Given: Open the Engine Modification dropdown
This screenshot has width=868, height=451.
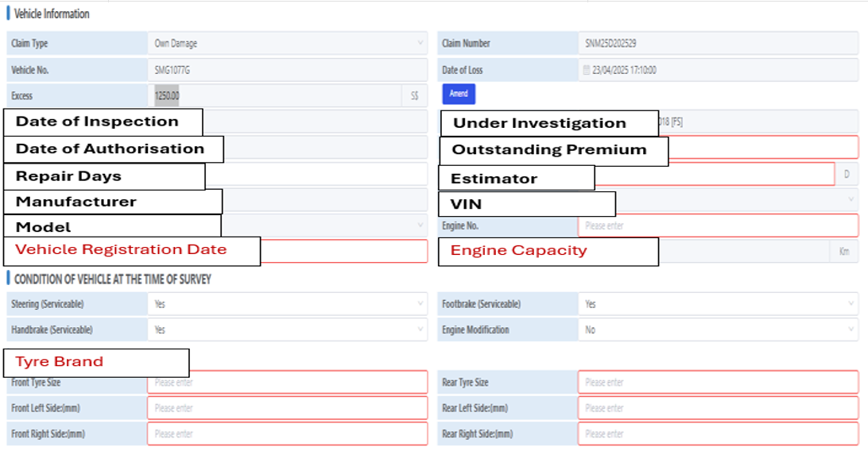Looking at the screenshot, I should click(x=718, y=330).
